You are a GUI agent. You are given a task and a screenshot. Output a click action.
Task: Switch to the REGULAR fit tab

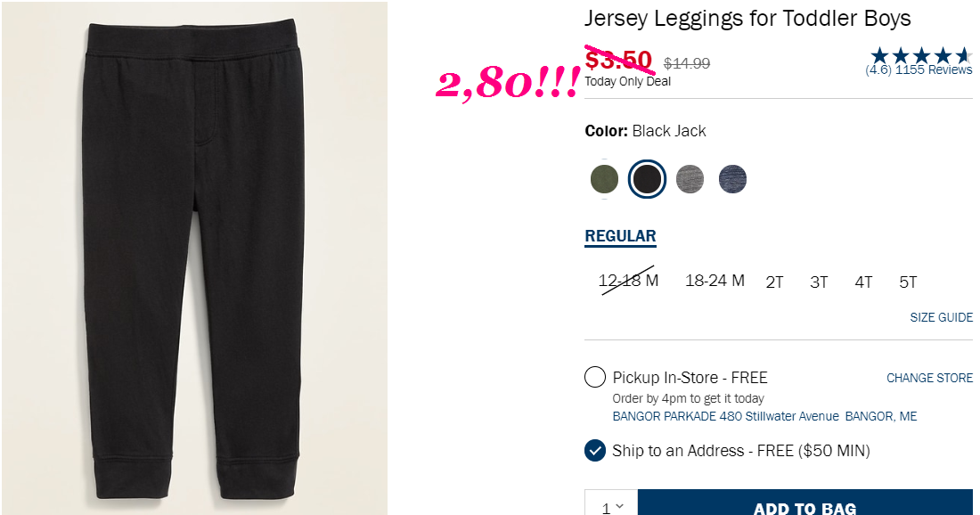click(x=620, y=236)
